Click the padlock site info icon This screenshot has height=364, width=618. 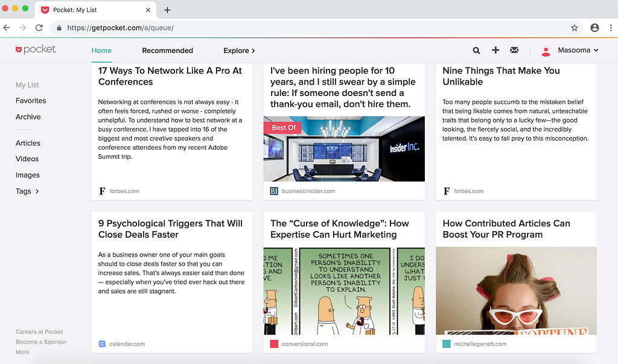(59, 28)
